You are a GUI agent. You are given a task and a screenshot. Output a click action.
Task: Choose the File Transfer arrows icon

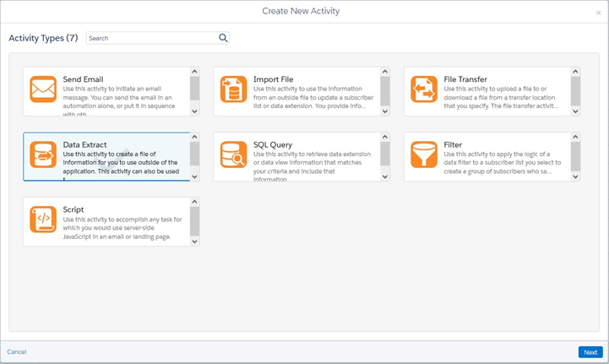click(x=423, y=90)
